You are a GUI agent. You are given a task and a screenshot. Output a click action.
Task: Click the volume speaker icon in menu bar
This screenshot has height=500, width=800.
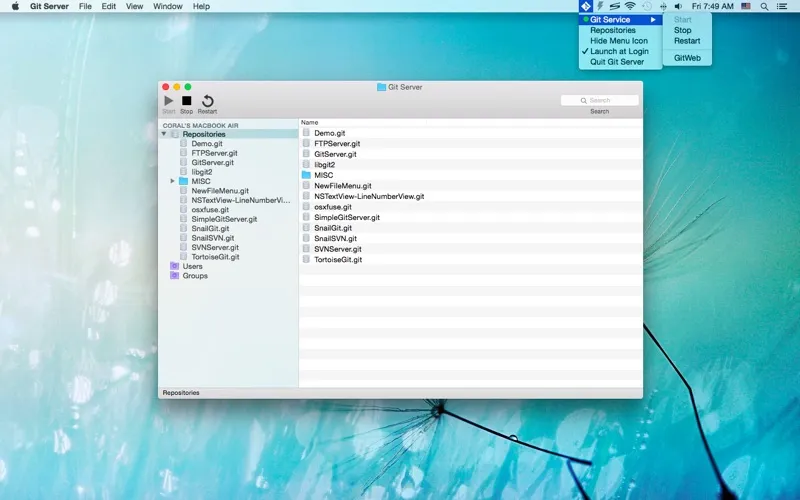[678, 6]
